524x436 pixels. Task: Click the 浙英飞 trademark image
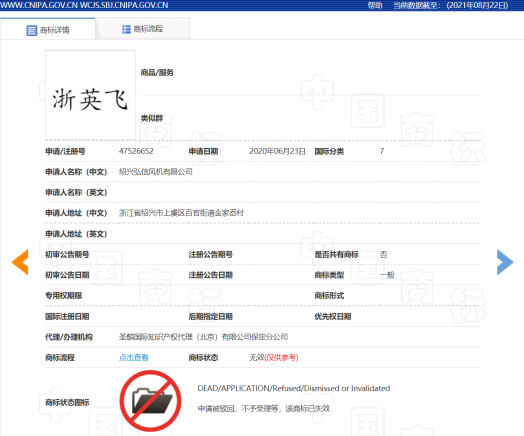click(90, 95)
